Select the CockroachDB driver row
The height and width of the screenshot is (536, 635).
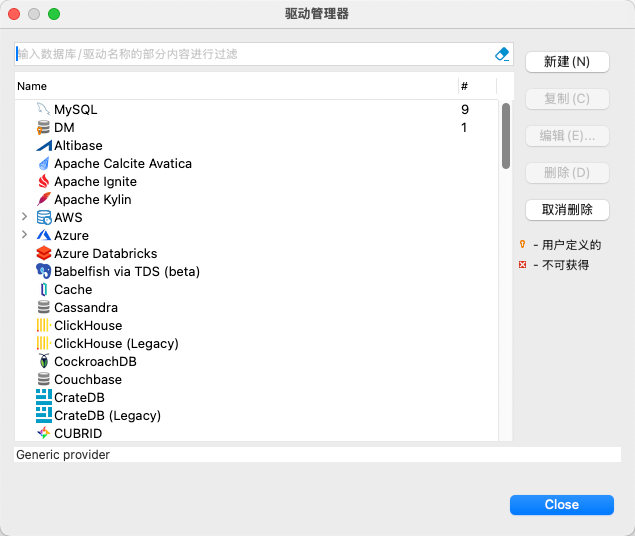pos(257,362)
